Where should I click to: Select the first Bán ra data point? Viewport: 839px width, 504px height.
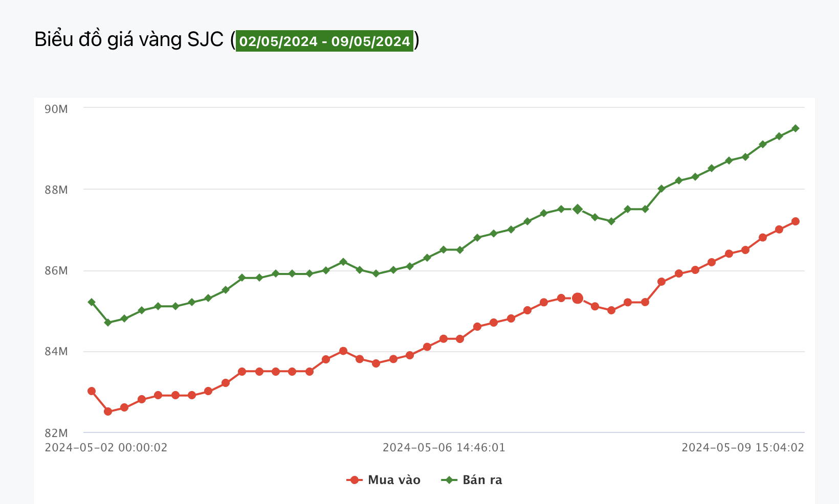(x=92, y=302)
